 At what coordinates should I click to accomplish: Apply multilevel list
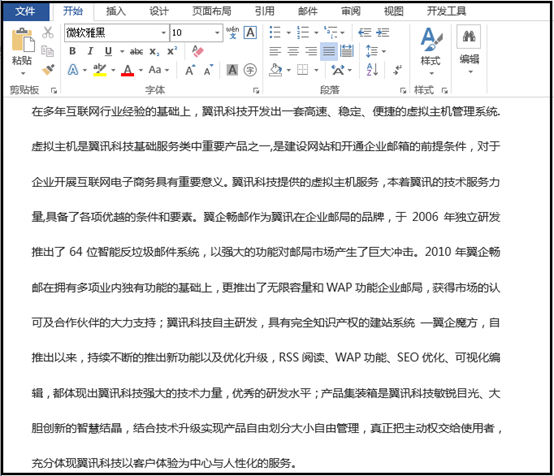tap(331, 33)
